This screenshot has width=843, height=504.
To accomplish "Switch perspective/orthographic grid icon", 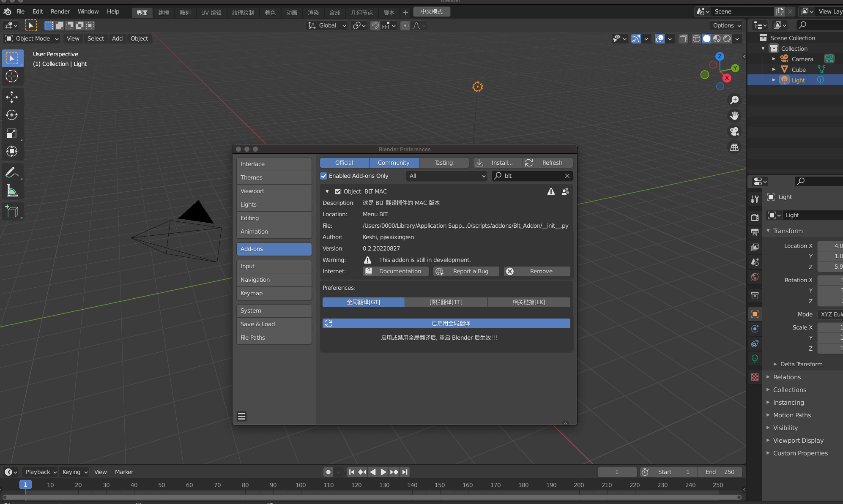I will point(734,147).
